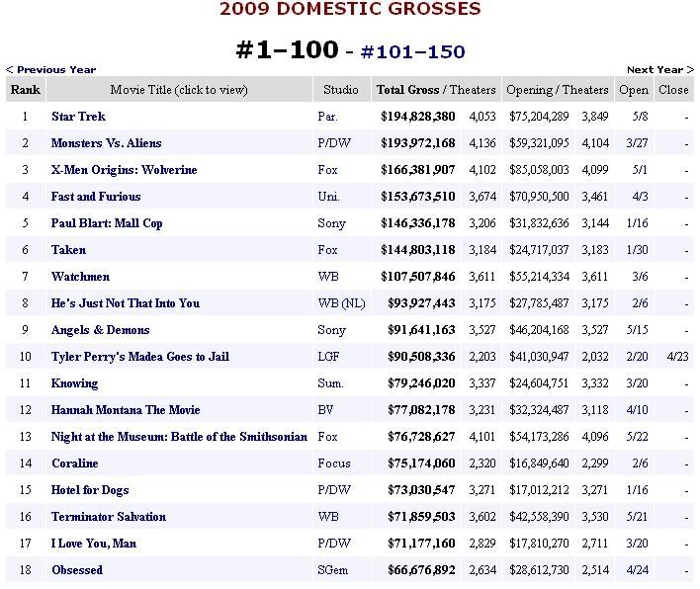Click the Monsters Vs. Aliens title link

click(x=106, y=143)
